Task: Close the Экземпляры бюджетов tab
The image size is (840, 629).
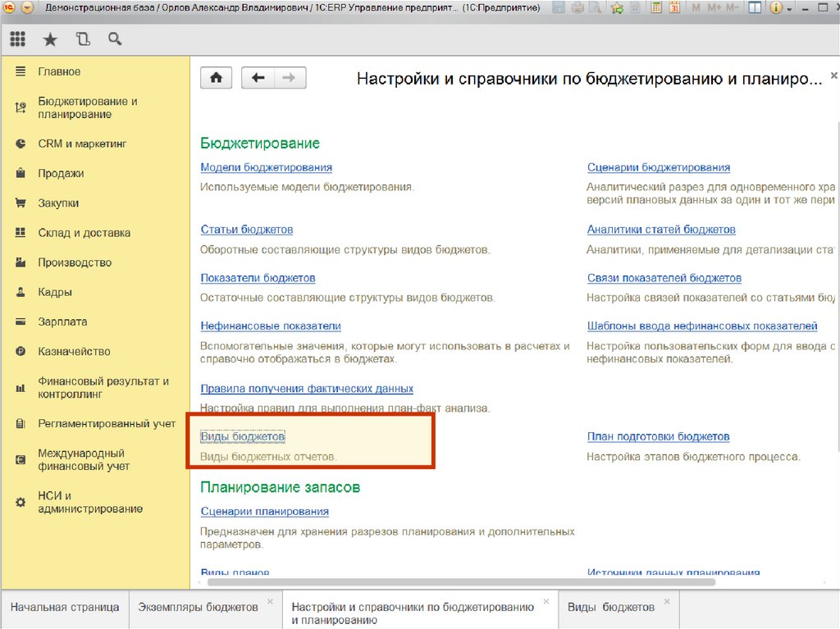Action: (x=270, y=601)
